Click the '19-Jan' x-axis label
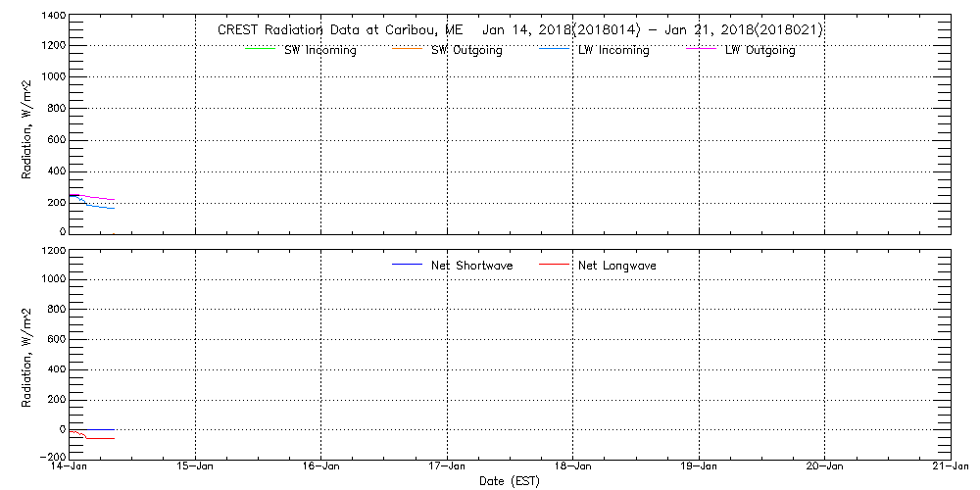Screen dimensions: 980x490 coord(698,466)
